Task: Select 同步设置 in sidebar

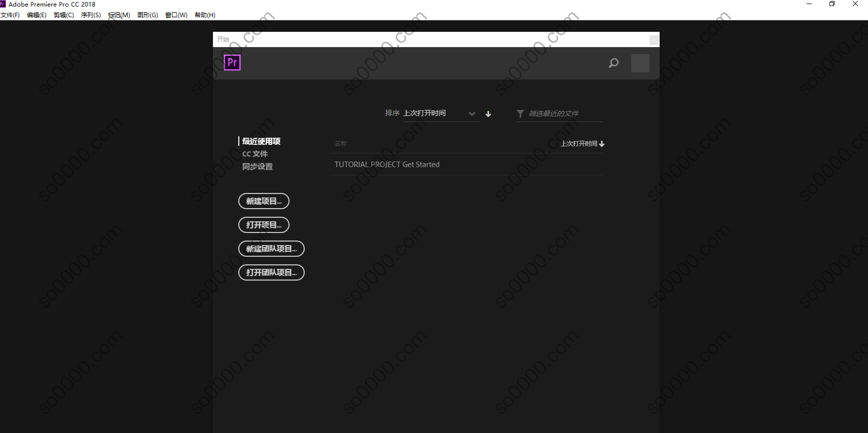Action: (x=258, y=167)
